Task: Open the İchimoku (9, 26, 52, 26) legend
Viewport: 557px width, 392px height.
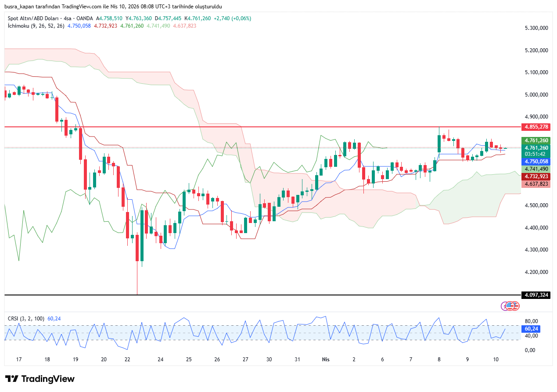Action: tap(36, 26)
